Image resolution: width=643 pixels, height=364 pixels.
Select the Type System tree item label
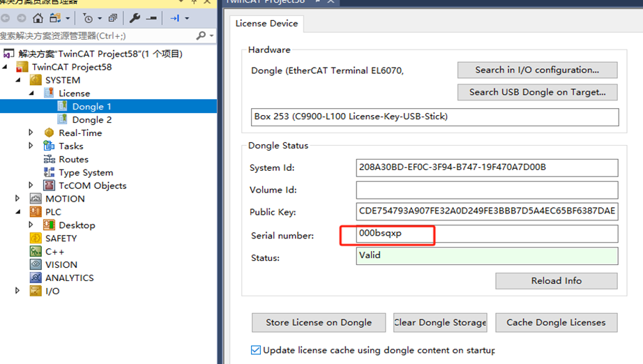pos(86,172)
